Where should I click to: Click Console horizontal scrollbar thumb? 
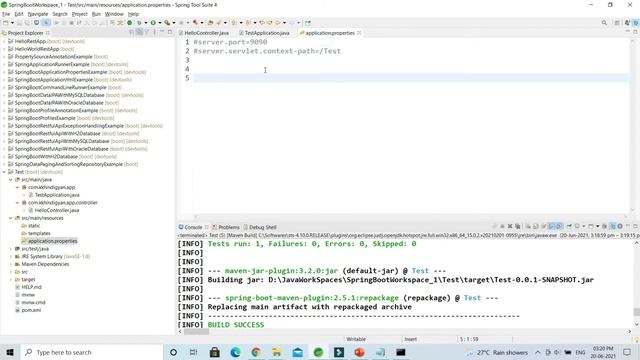[196, 331]
